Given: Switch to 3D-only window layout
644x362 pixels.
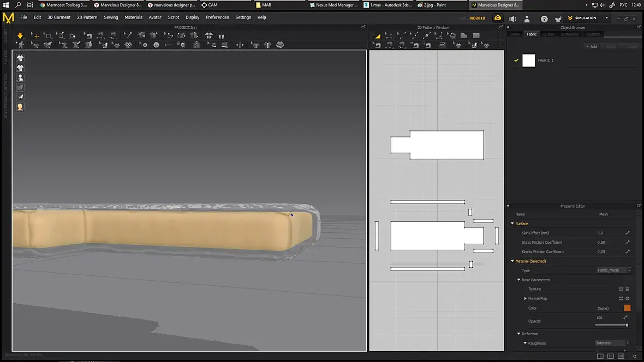Looking at the screenshot, I should tap(610, 356).
